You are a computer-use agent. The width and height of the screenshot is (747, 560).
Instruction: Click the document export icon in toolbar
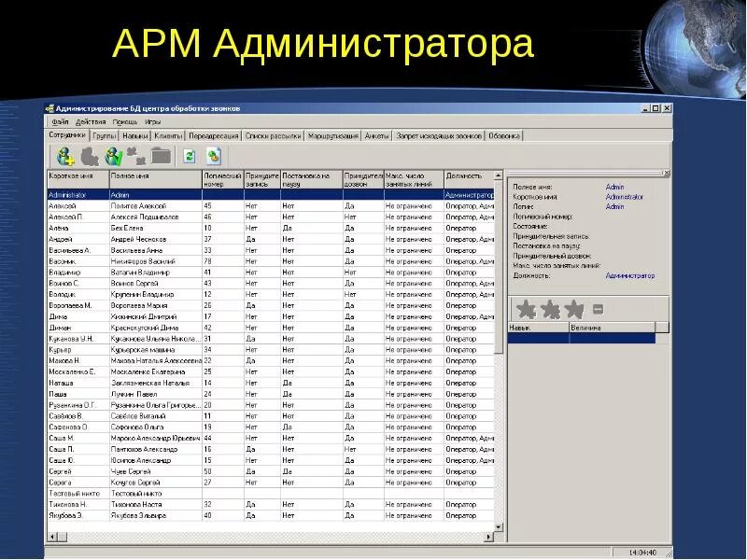point(214,156)
